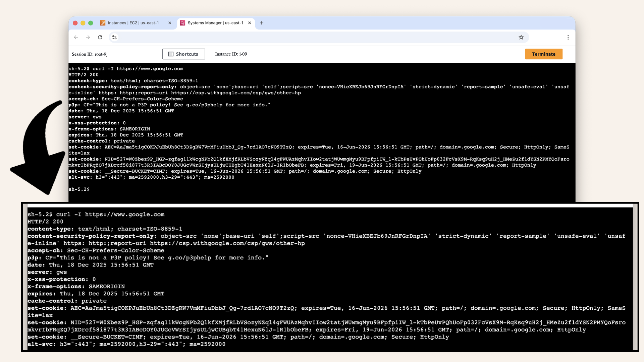
Task: Click the keyboard icon inside the Shortcuts button
Action: [x=171, y=54]
